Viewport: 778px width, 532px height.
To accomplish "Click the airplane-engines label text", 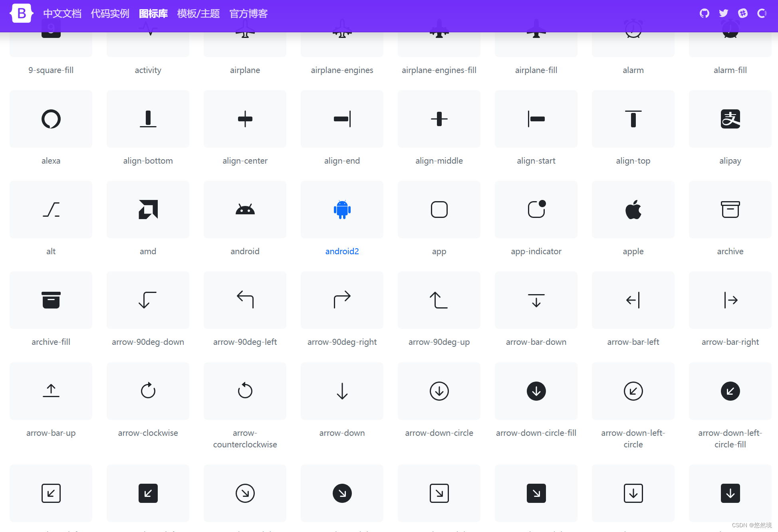I will (342, 70).
